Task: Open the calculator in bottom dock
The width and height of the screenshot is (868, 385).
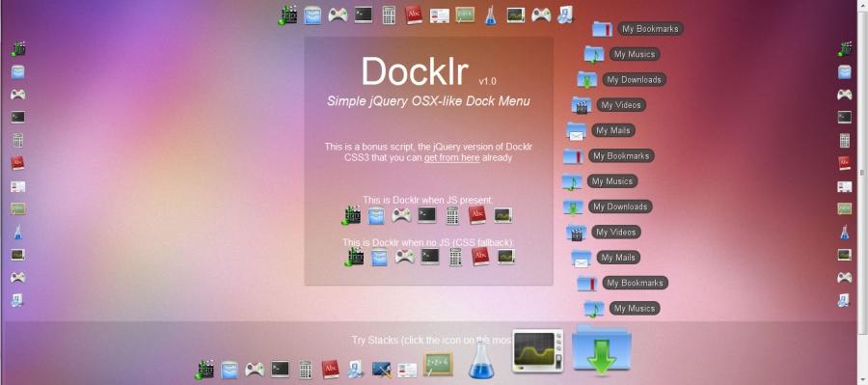Action: 305,370
